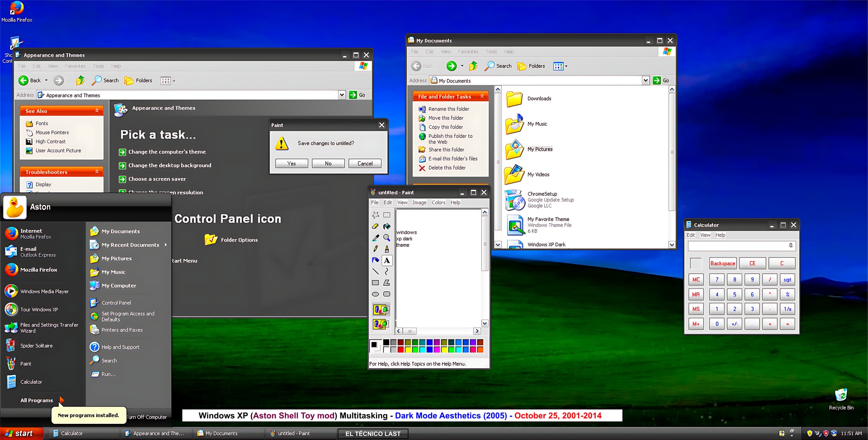This screenshot has height=440, width=868.
Task: Enable the transparent text background option in Paint
Action: pyautogui.click(x=381, y=324)
